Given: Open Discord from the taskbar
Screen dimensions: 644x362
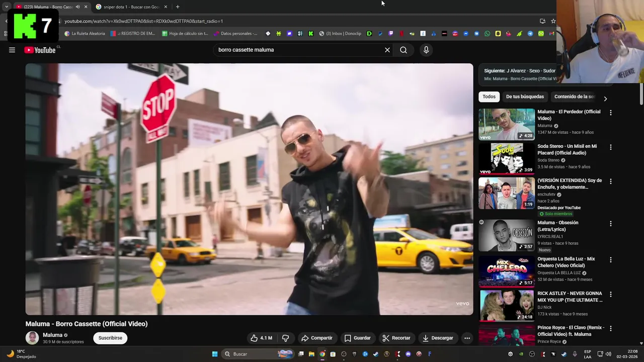Looking at the screenshot, I should point(408,354).
